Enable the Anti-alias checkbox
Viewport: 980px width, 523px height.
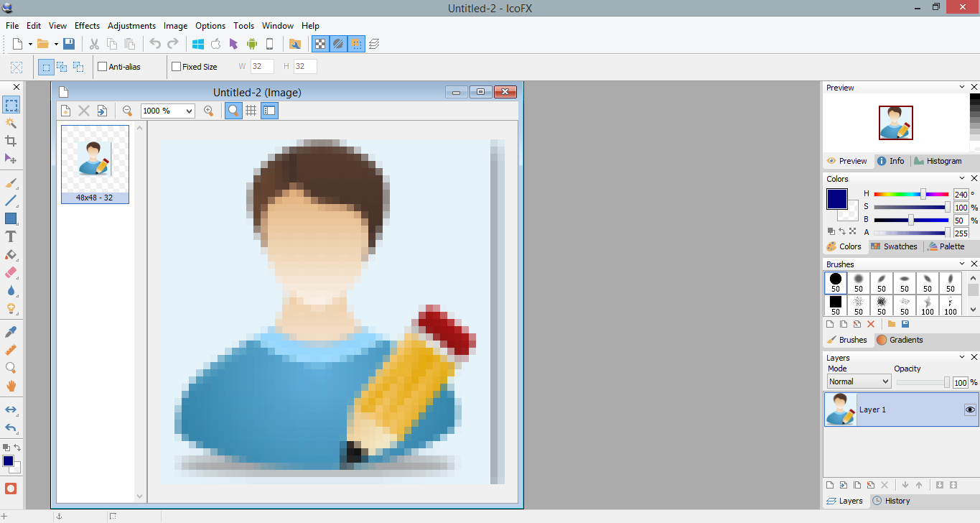101,66
